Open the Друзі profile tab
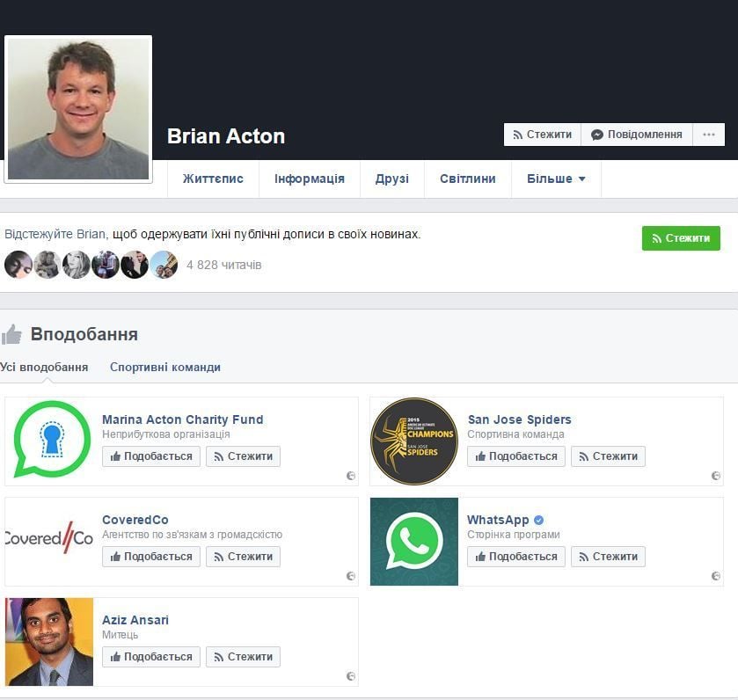Screen dimensions: 738x700 [x=391, y=179]
